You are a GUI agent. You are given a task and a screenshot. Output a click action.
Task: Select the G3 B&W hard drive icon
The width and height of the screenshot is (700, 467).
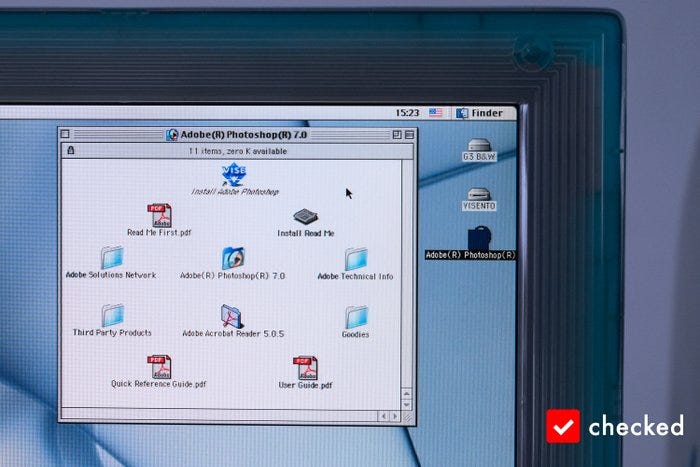point(479,145)
